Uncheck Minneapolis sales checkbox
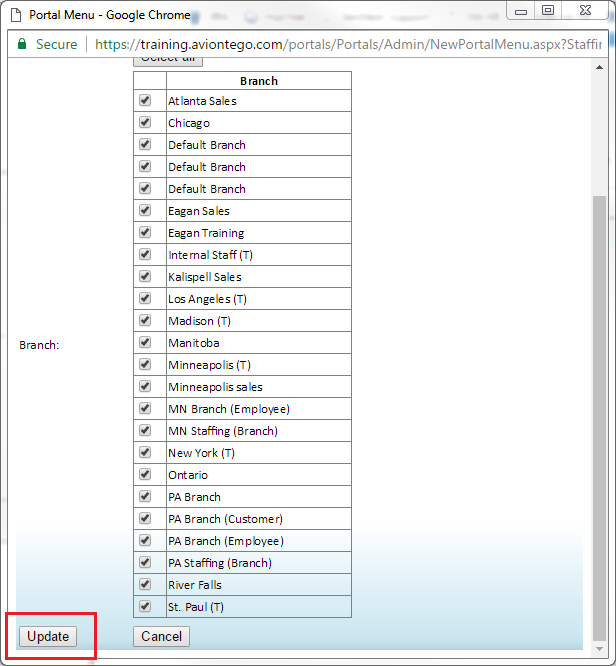The width and height of the screenshot is (616, 666). [x=145, y=387]
